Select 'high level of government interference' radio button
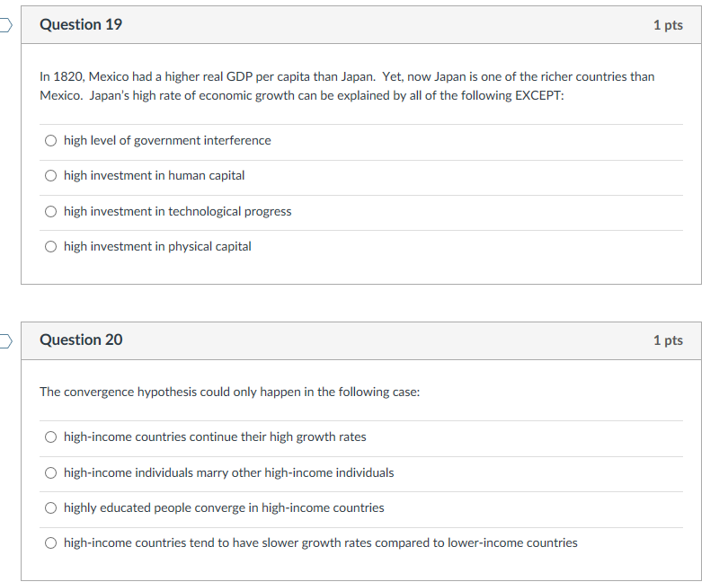 tap(50, 141)
